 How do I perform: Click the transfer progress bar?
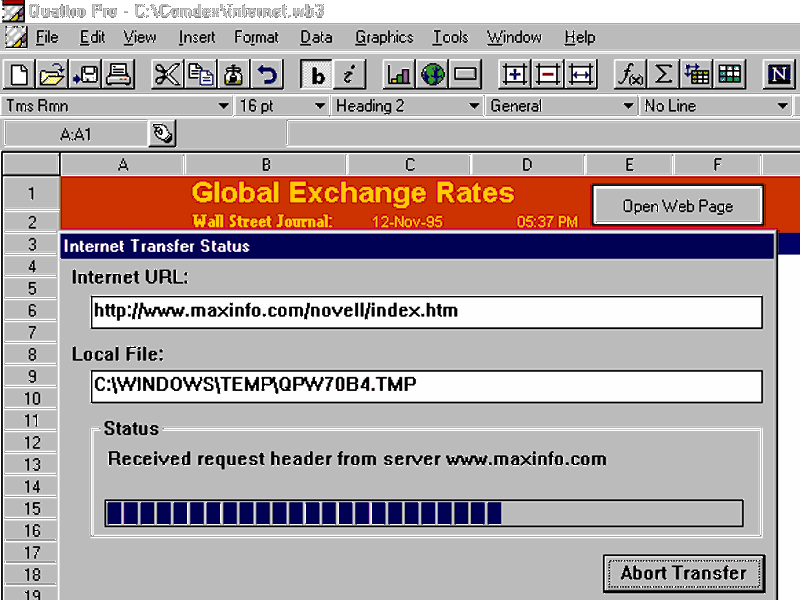coord(423,513)
